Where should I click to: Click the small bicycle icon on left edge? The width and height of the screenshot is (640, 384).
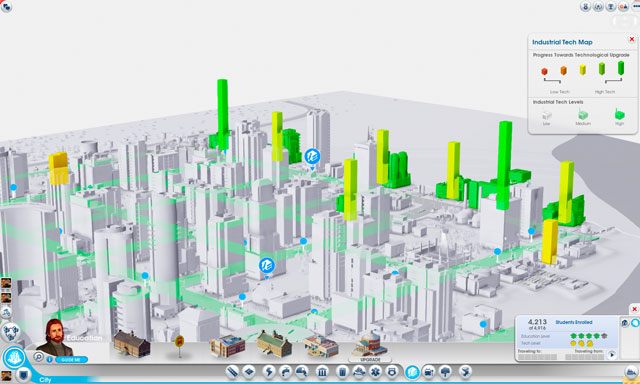6,312
